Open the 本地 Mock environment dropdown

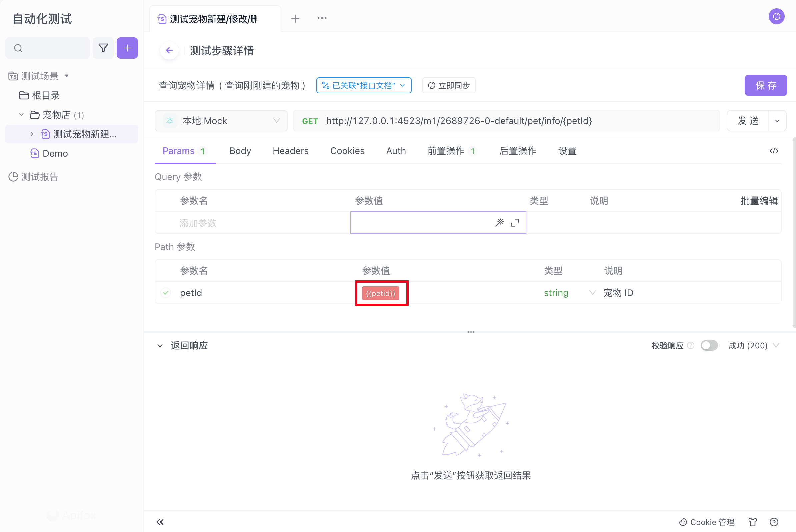point(221,121)
